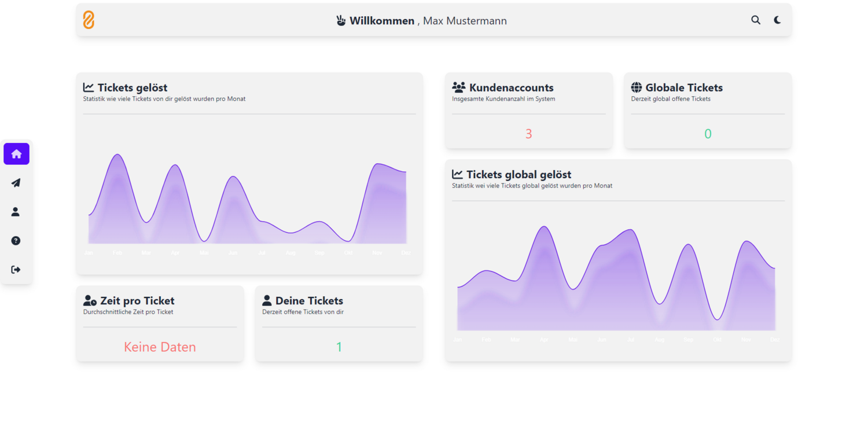This screenshot has height=423, width=868.
Task: Select the Globale Tickets count 0
Action: click(708, 134)
